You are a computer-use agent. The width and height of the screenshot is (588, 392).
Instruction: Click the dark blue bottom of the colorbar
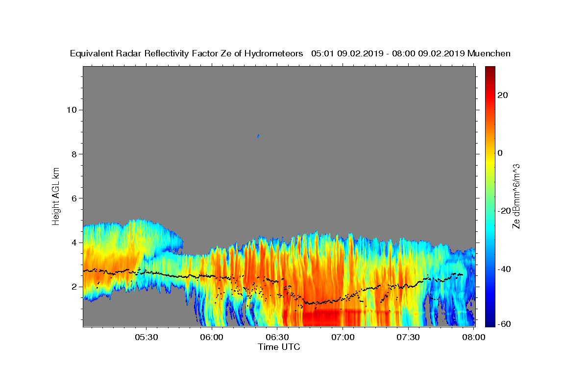pyautogui.click(x=490, y=323)
